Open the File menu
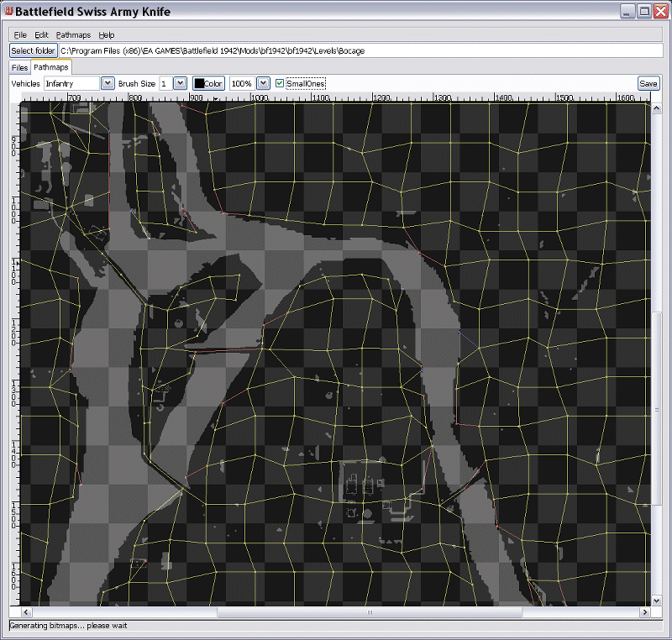 (x=20, y=35)
